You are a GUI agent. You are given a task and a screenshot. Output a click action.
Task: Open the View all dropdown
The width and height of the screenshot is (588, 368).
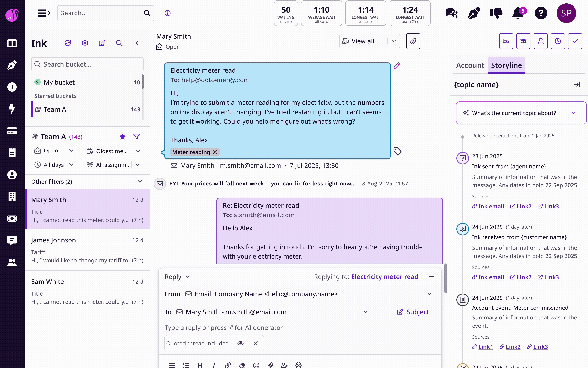pyautogui.click(x=393, y=41)
